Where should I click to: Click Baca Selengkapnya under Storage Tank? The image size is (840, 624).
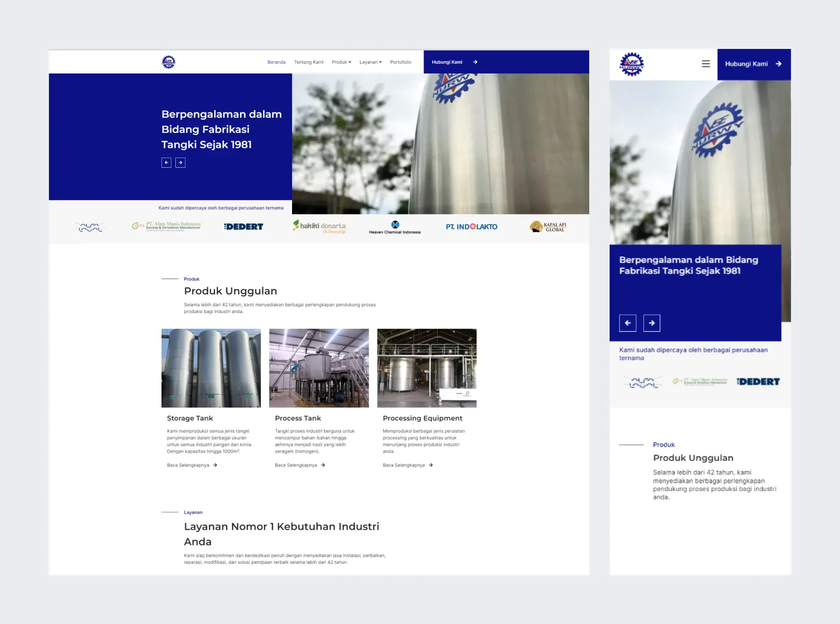192,465
